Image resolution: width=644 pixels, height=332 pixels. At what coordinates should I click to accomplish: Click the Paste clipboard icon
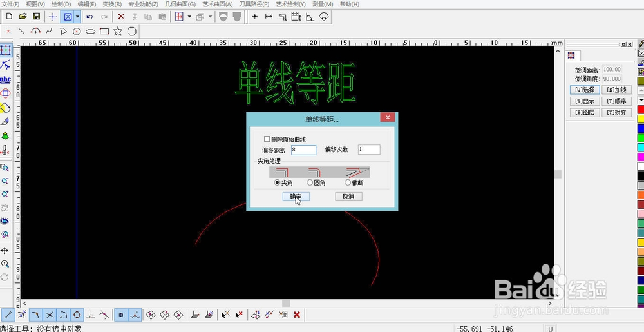click(x=163, y=17)
